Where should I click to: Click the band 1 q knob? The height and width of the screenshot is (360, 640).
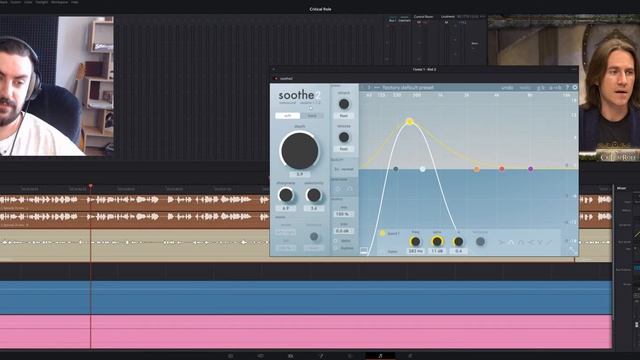pos(458,242)
